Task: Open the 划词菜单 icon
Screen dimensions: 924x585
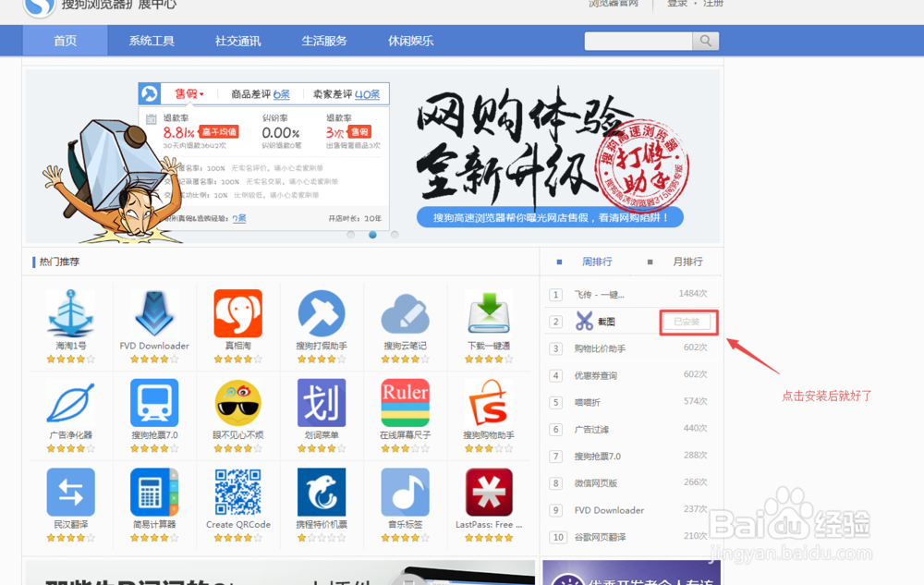Action: 322,402
